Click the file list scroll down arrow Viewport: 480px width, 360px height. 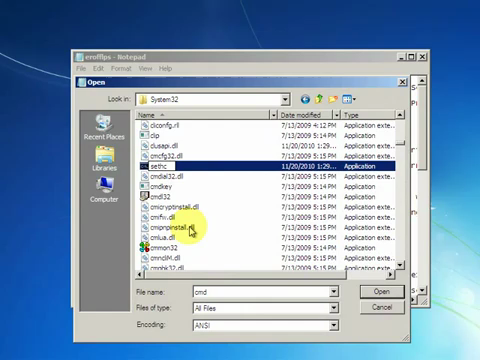(400, 265)
